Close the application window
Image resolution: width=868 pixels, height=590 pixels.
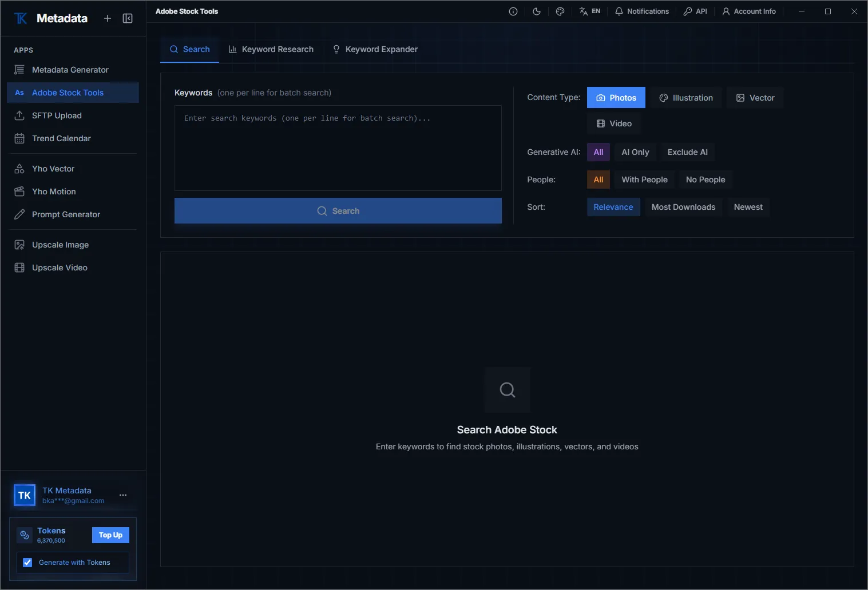(x=854, y=11)
